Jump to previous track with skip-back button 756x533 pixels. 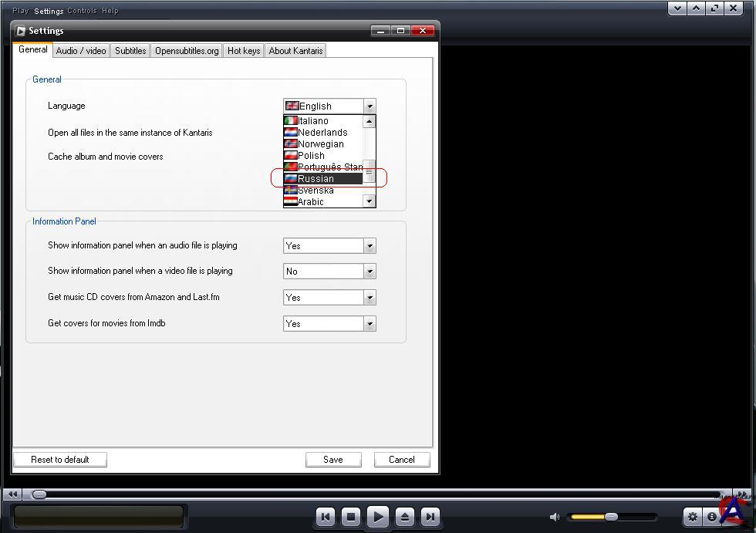pos(326,517)
